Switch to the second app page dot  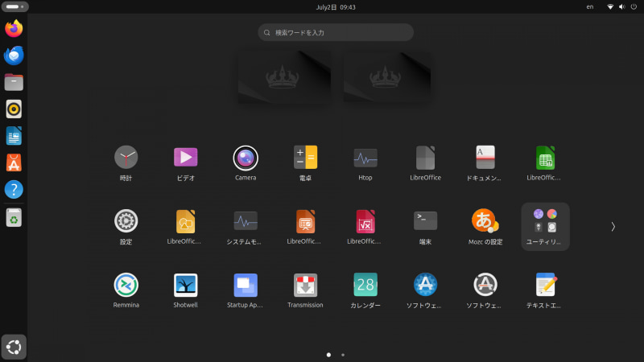pos(343,355)
